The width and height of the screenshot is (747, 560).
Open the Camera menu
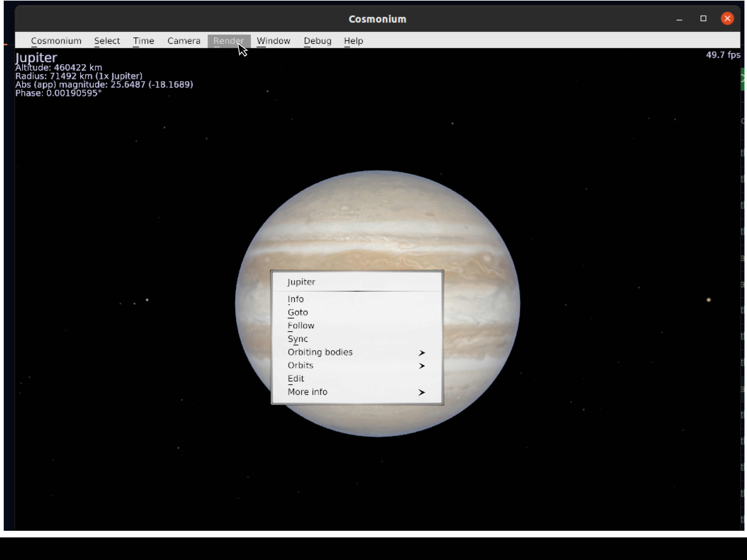pos(184,41)
